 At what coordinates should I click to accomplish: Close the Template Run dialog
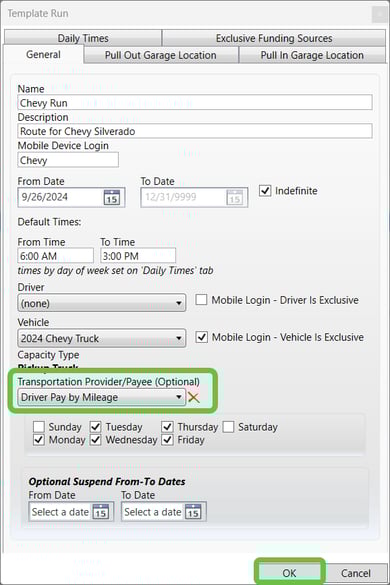point(380,15)
